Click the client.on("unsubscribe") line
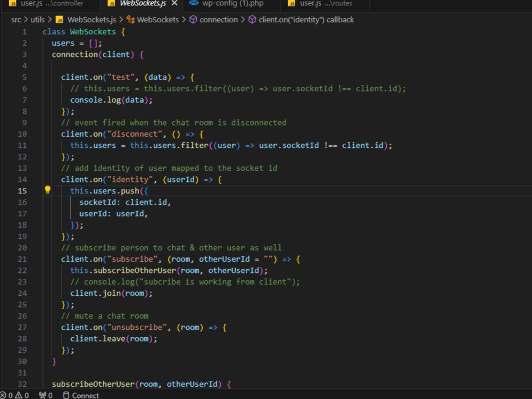Viewport: 532px width, 399px height. (144, 327)
